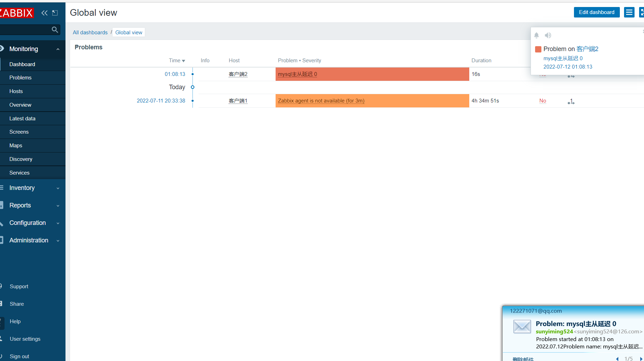Click the Global view page heading
This screenshot has height=361, width=644.
(94, 13)
